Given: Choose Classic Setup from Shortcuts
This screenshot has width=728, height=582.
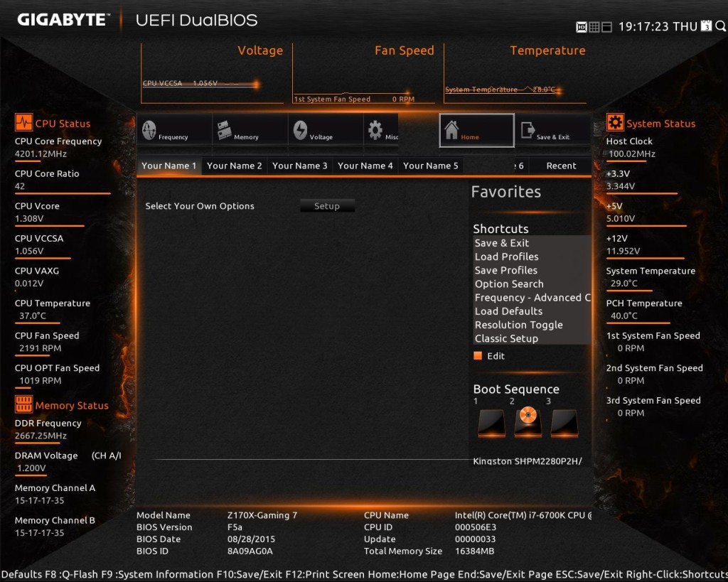Looking at the screenshot, I should pos(506,338).
